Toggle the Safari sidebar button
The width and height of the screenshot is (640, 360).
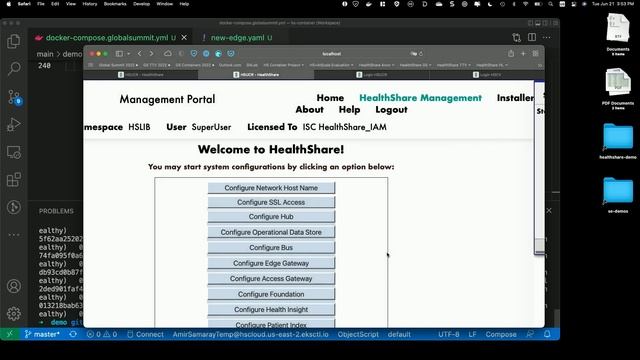119,53
